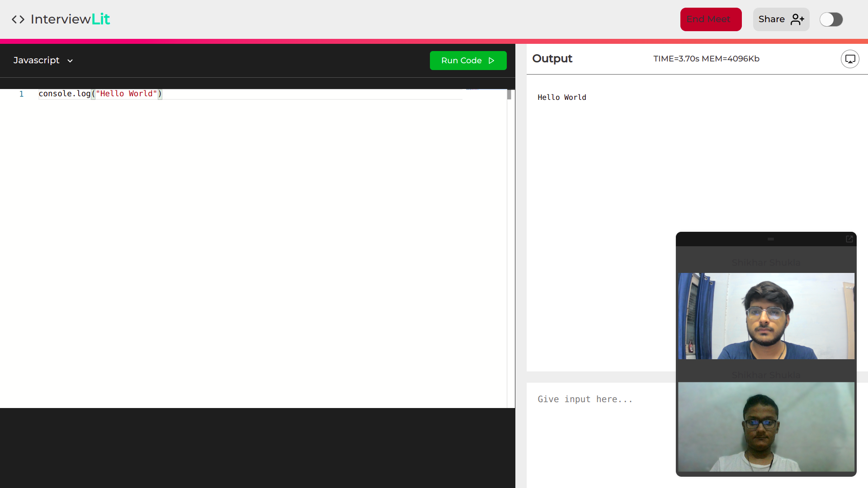The image size is (868, 488).
Task: Click line 1 in the code editor
Action: click(x=99, y=94)
